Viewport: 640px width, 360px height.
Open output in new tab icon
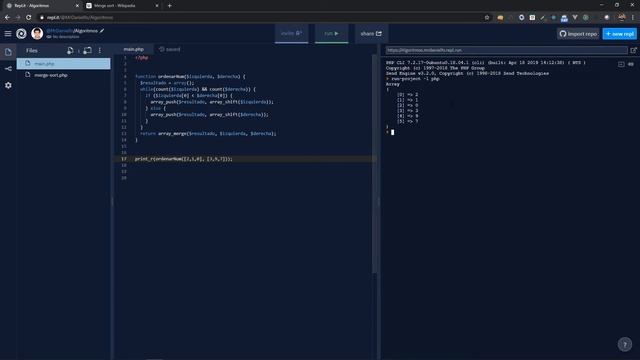[x=633, y=50]
